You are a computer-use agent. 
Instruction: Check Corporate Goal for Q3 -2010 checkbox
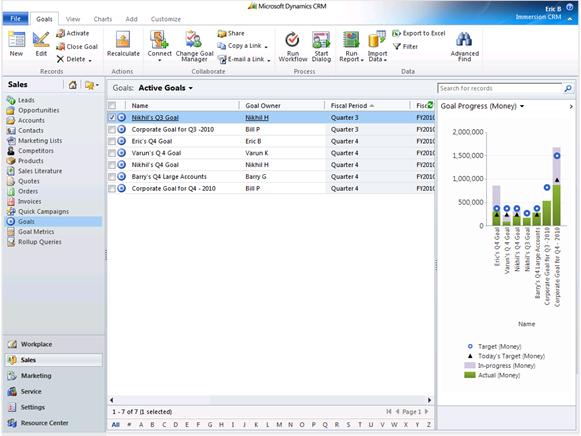(112, 129)
